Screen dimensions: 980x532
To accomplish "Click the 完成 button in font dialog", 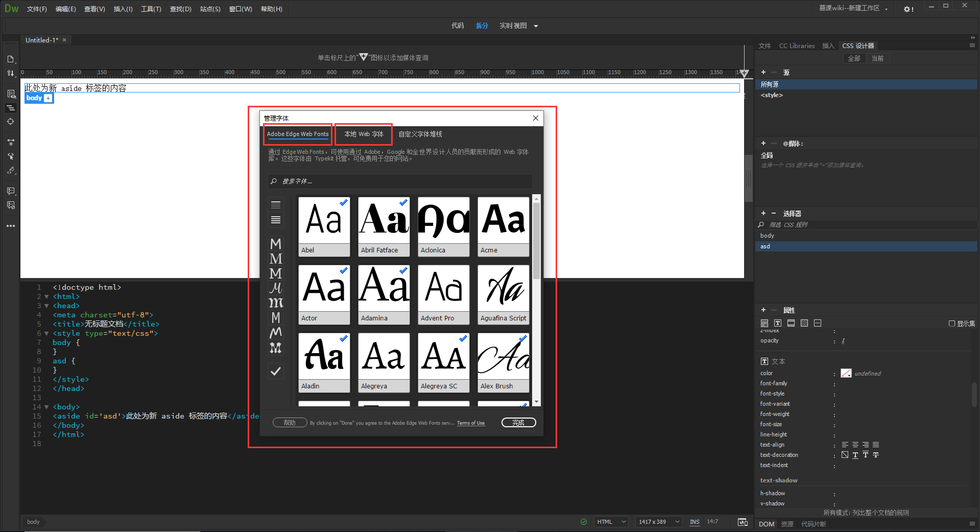I will click(x=518, y=423).
